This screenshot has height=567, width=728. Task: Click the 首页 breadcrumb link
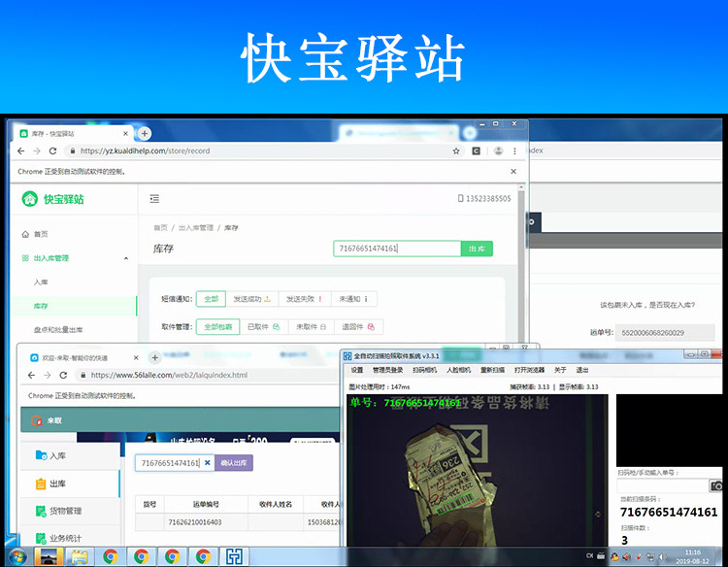click(x=160, y=227)
